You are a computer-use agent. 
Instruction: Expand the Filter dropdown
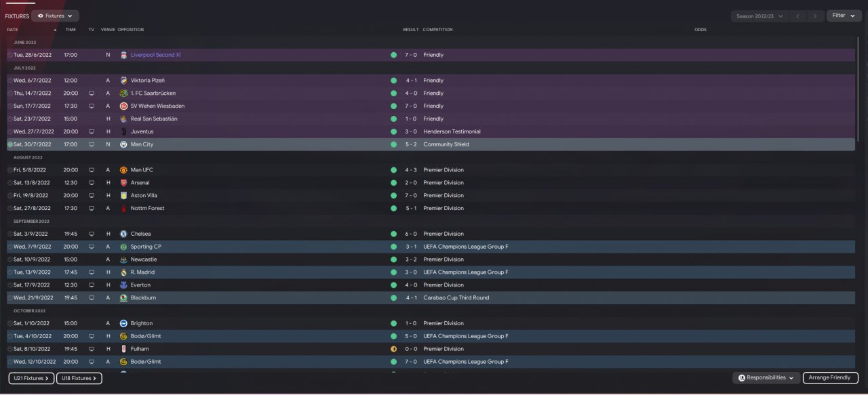point(844,16)
